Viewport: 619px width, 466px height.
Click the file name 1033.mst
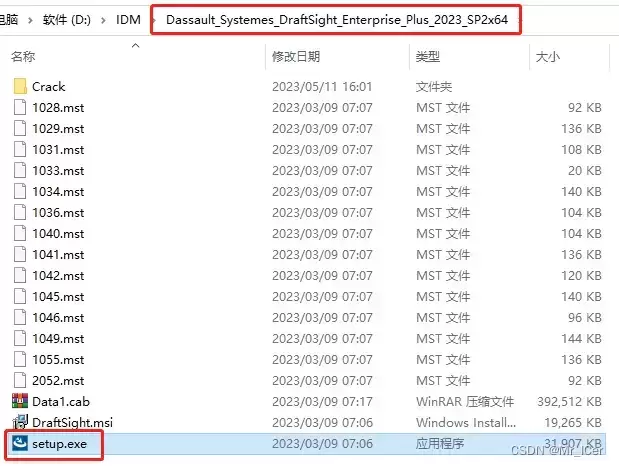pyautogui.click(x=58, y=170)
